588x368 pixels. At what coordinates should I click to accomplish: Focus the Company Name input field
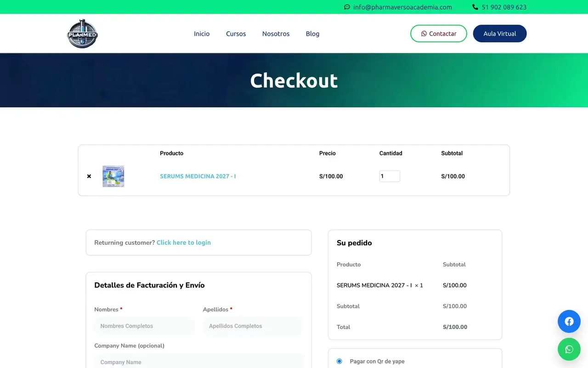[x=199, y=362]
